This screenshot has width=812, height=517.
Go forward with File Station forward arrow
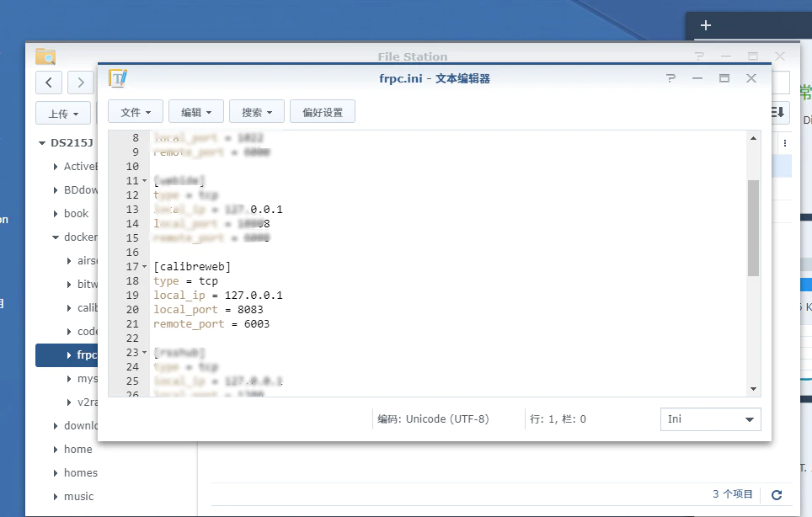pos(80,82)
